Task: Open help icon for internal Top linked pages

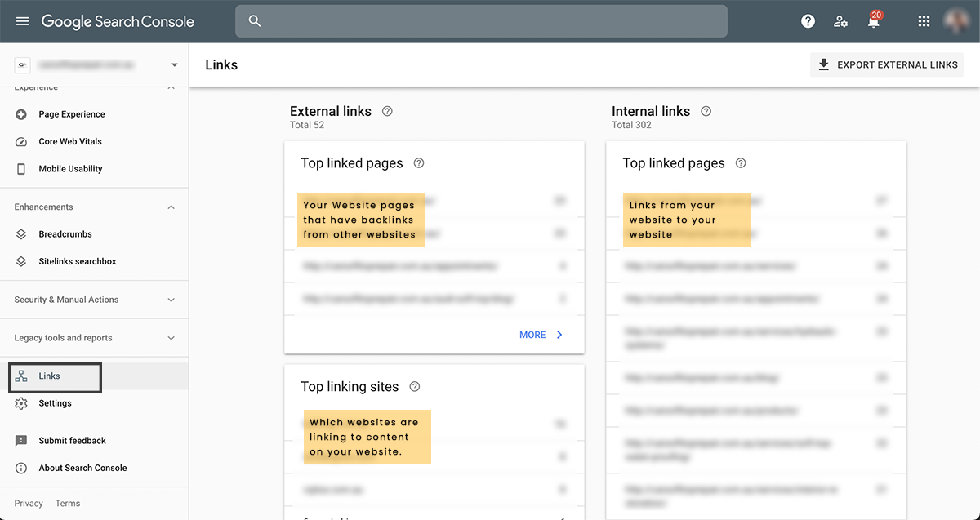Action: pos(741,163)
